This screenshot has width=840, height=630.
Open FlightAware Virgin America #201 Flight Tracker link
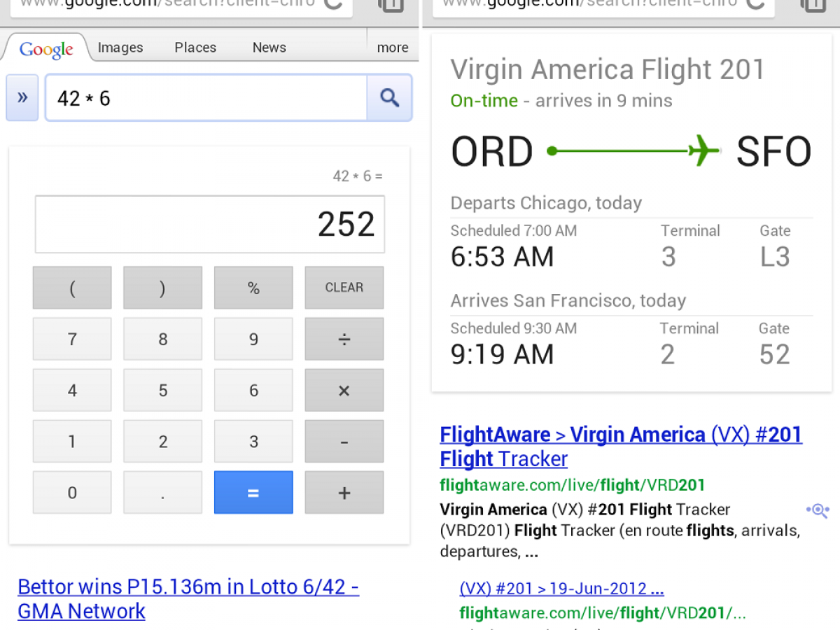[620, 447]
